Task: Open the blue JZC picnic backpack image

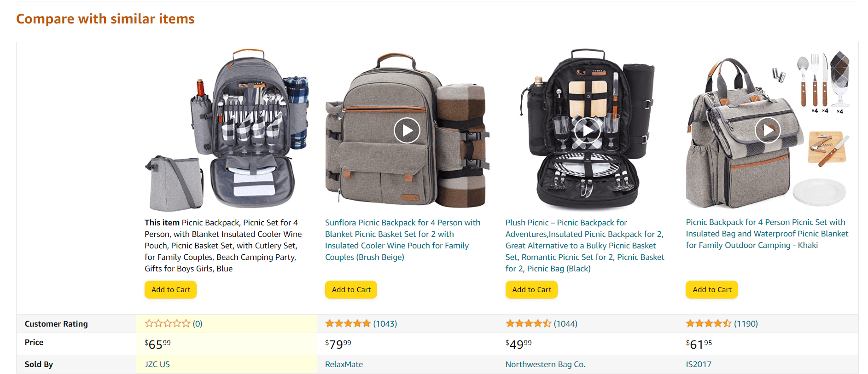Action: (x=227, y=129)
